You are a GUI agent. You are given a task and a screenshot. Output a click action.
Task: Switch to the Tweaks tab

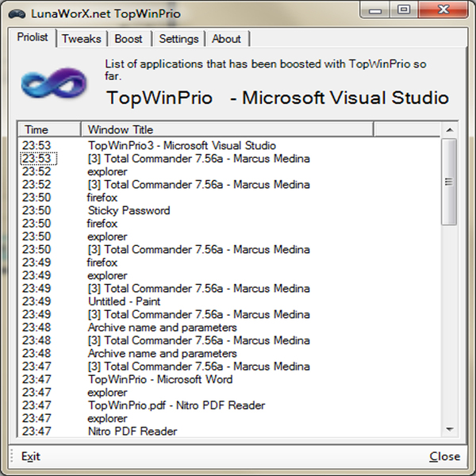(82, 39)
